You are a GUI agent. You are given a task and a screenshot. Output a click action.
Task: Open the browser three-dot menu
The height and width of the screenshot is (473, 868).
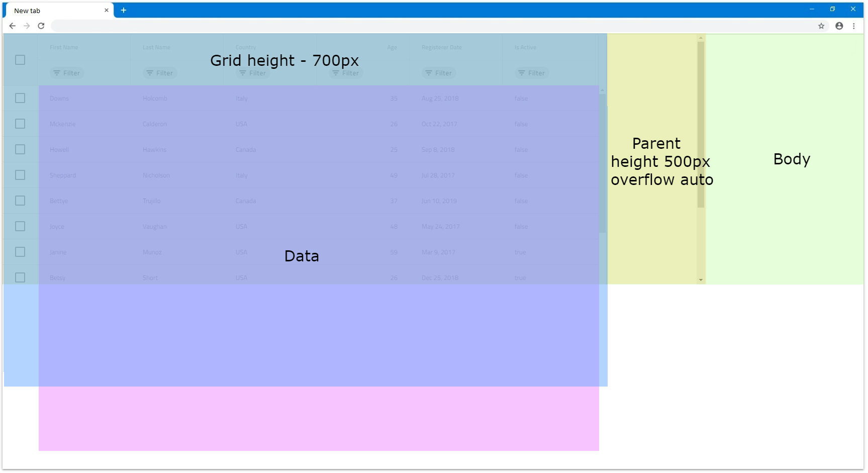[854, 26]
